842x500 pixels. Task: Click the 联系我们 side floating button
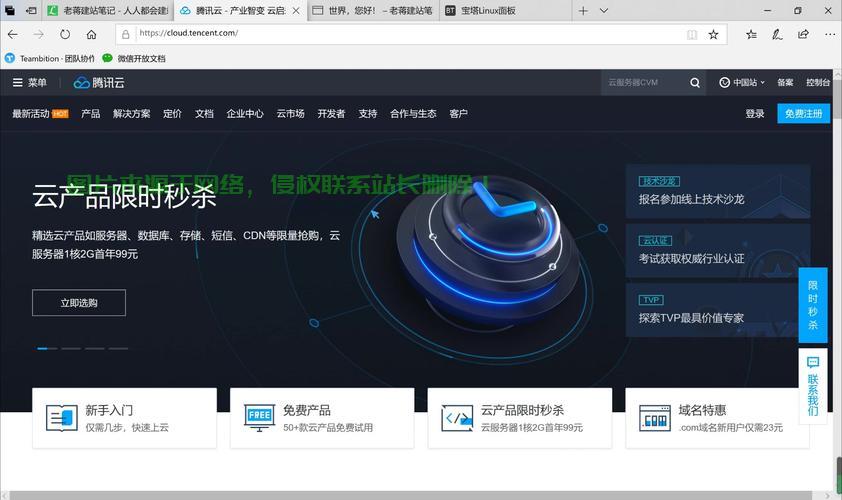coord(812,386)
